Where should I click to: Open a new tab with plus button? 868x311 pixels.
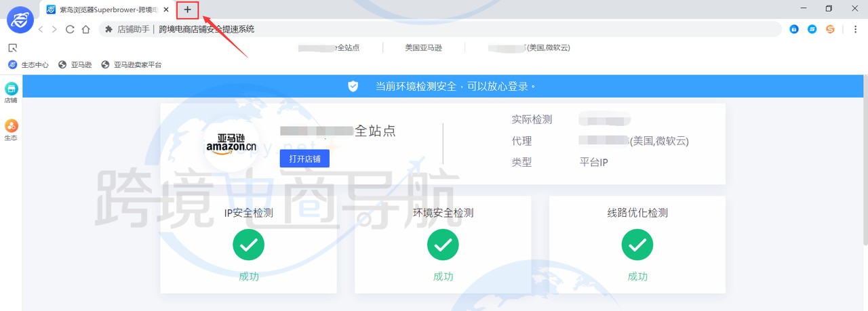click(188, 9)
